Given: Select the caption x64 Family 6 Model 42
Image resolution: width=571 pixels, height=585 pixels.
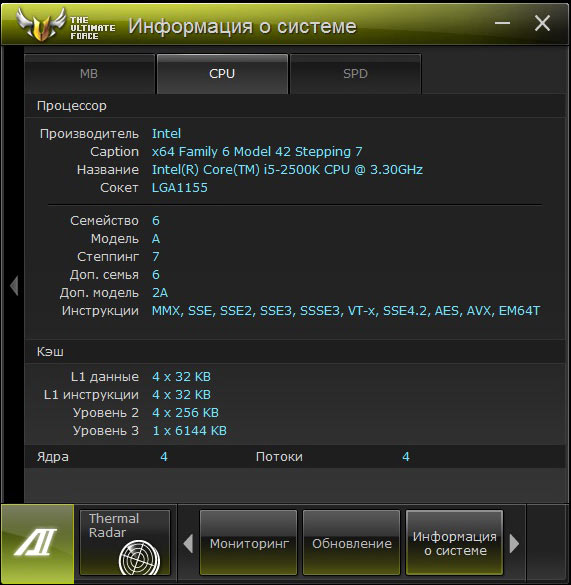Looking at the screenshot, I should click(x=257, y=151).
